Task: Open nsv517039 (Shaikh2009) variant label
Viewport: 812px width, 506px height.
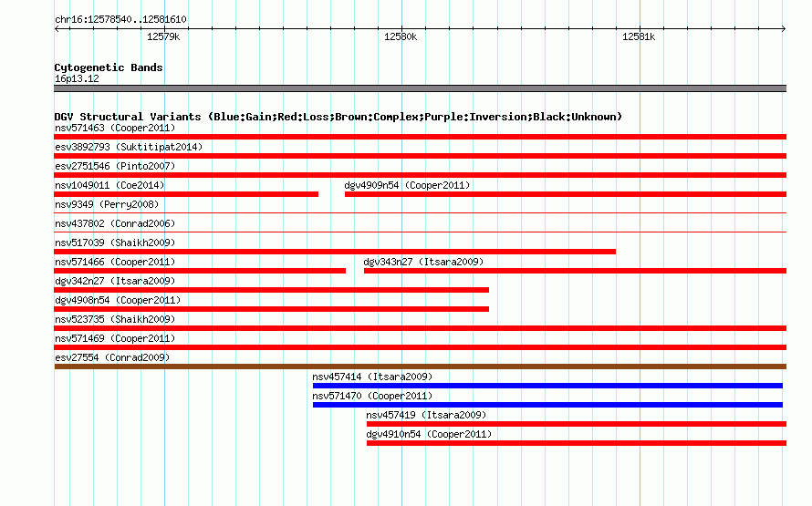Action: 115,243
